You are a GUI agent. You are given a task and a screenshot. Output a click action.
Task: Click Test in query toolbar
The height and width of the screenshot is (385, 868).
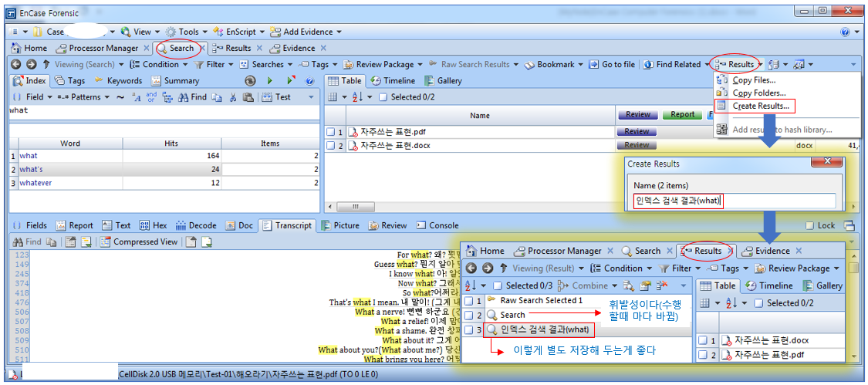coord(276,97)
